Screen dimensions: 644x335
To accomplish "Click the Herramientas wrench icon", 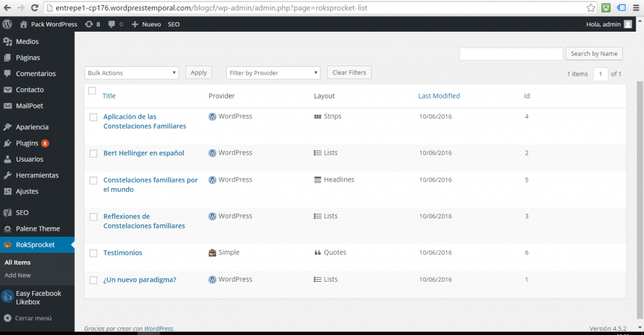I will 8,175.
